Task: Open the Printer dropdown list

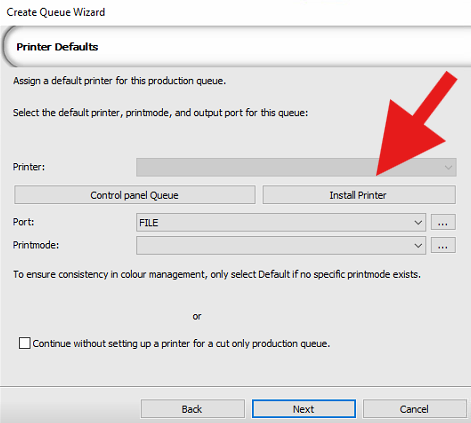Action: (296, 167)
